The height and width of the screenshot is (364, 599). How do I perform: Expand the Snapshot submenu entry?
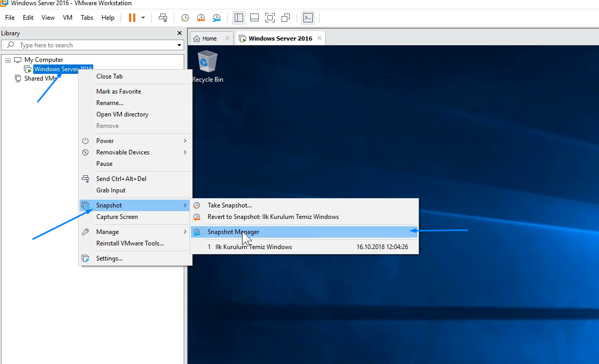tap(135, 205)
